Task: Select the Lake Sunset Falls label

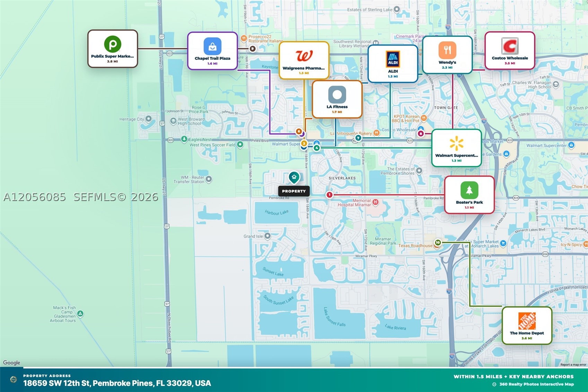Action: tap(334, 317)
